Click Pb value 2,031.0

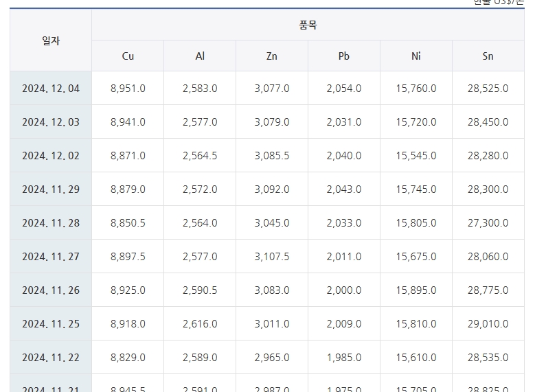tap(344, 122)
